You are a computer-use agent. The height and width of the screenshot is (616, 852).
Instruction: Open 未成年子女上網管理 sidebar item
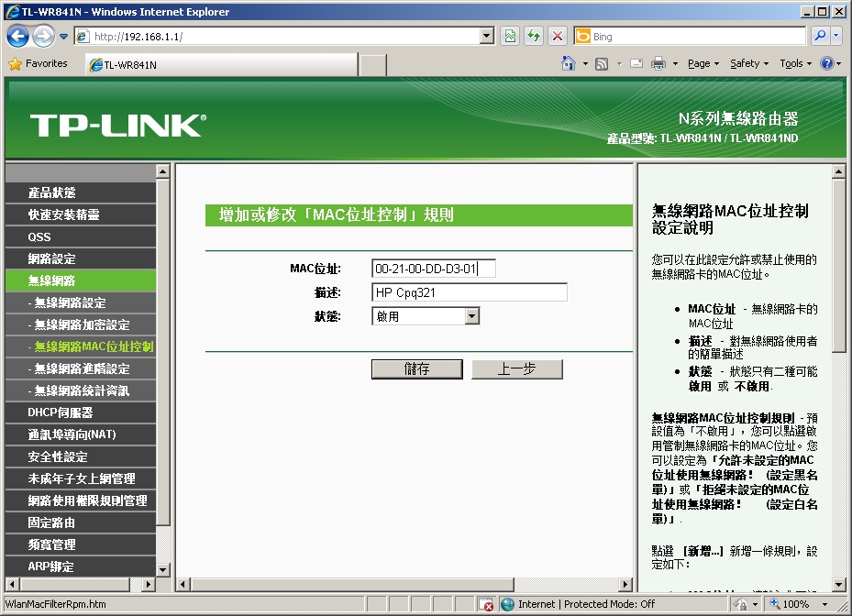81,478
